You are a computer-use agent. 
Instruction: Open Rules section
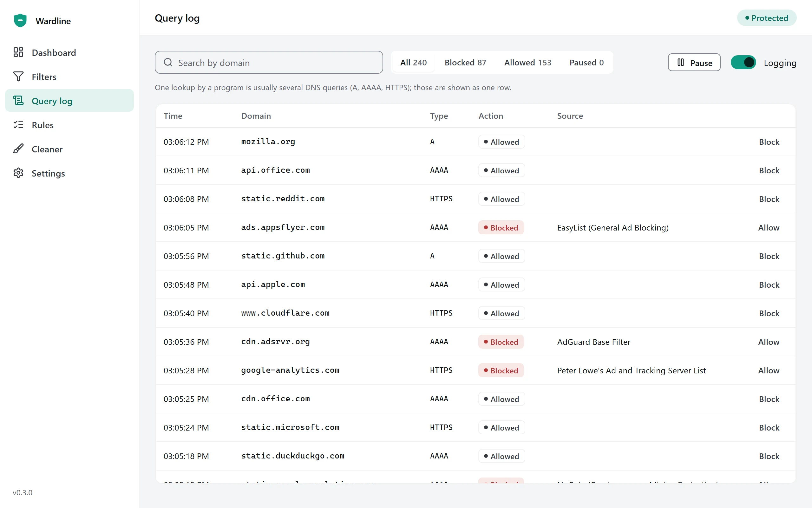click(69, 125)
